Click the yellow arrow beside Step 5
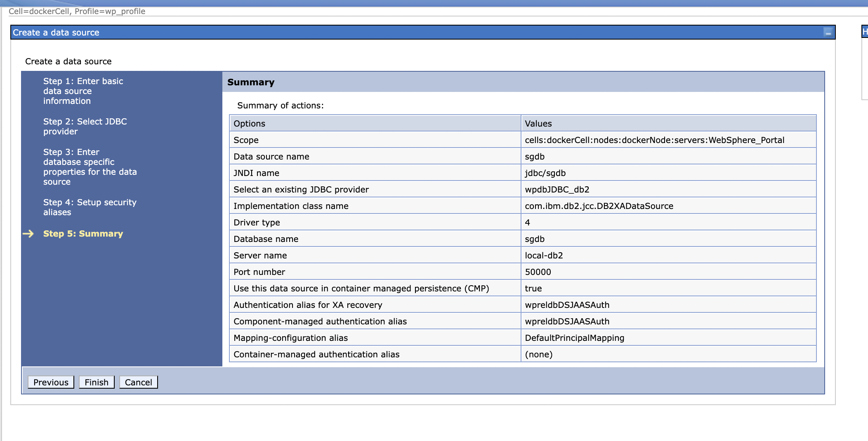This screenshot has height=441, width=868. [x=29, y=233]
